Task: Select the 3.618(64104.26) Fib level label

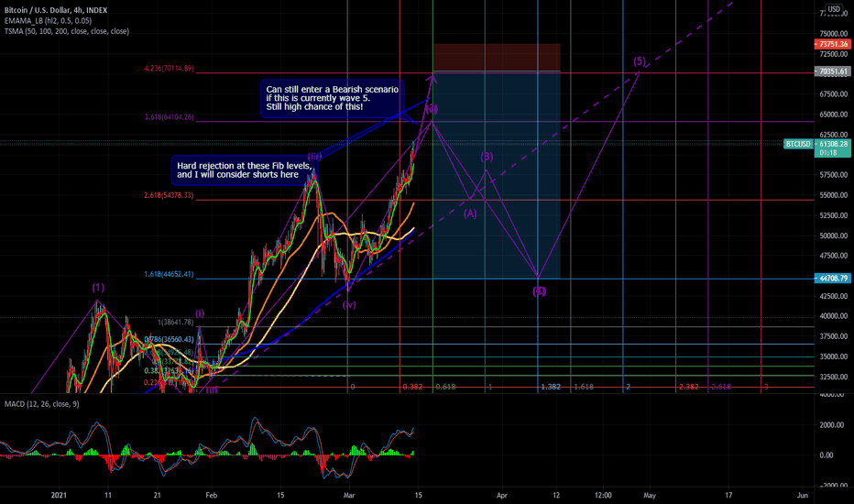Action: click(x=169, y=117)
